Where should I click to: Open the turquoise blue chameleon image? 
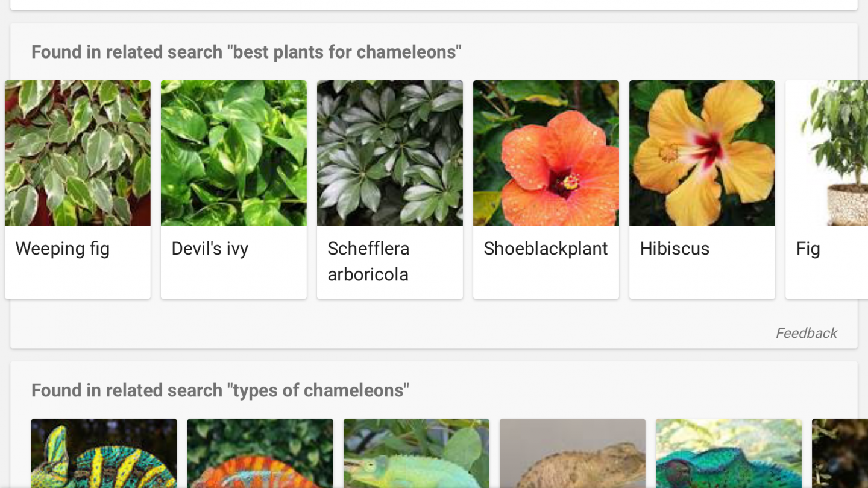coord(729,453)
